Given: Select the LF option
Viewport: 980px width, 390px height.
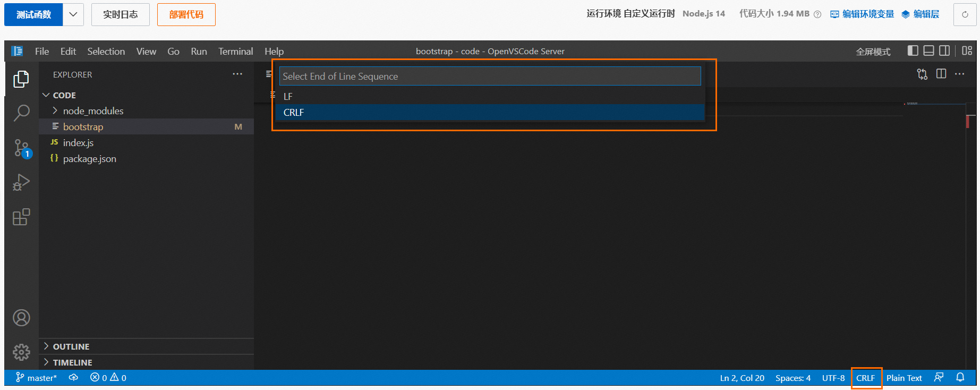Looking at the screenshot, I should pos(490,96).
